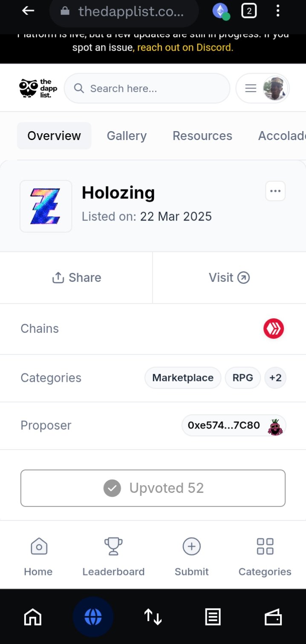Open the Leaderboard trophy icon
Screen dimensions: 306x644
point(113,546)
